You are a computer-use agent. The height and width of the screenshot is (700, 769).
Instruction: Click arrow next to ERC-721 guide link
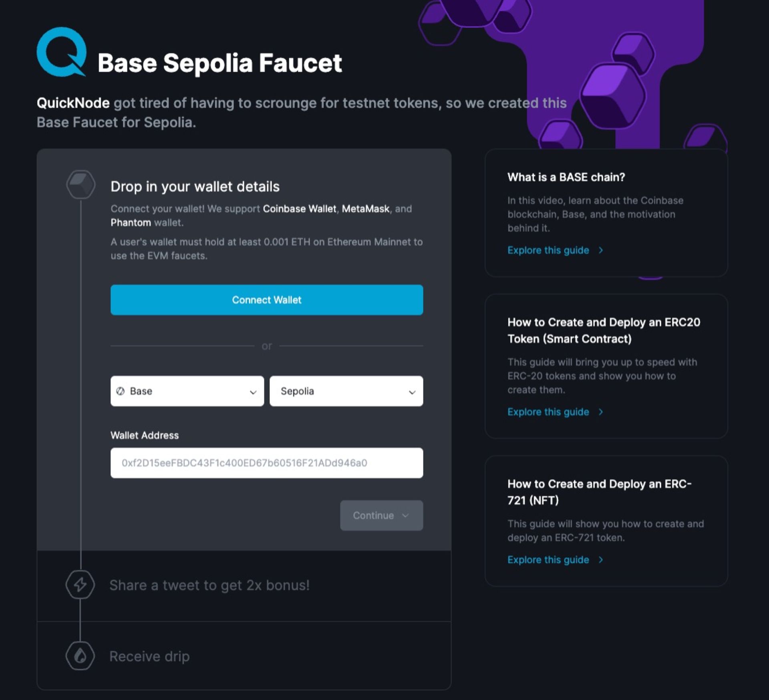600,560
